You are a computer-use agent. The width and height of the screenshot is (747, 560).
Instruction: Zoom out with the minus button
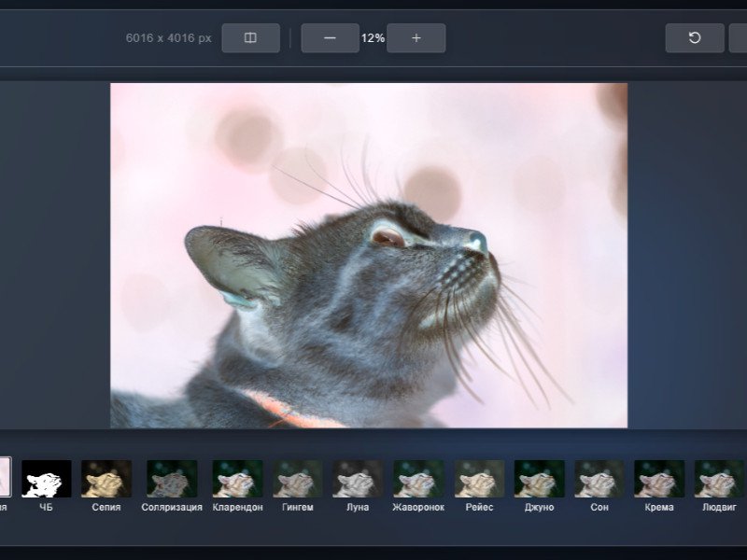pyautogui.click(x=330, y=38)
